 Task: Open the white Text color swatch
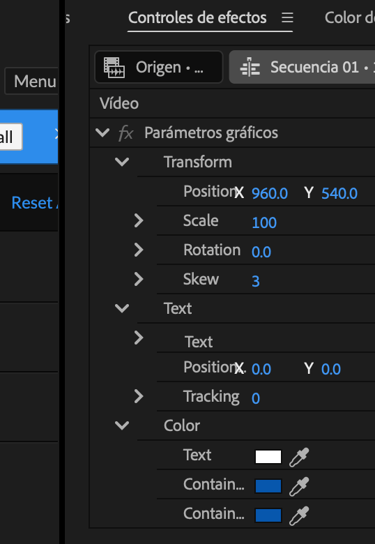[268, 457]
